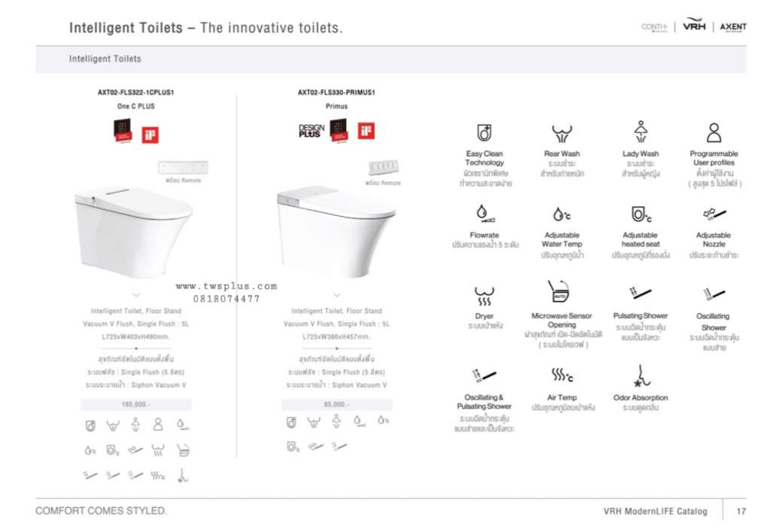Select the Adjustable Water Temp icon
Screen dimensions: 770x532
click(x=562, y=214)
